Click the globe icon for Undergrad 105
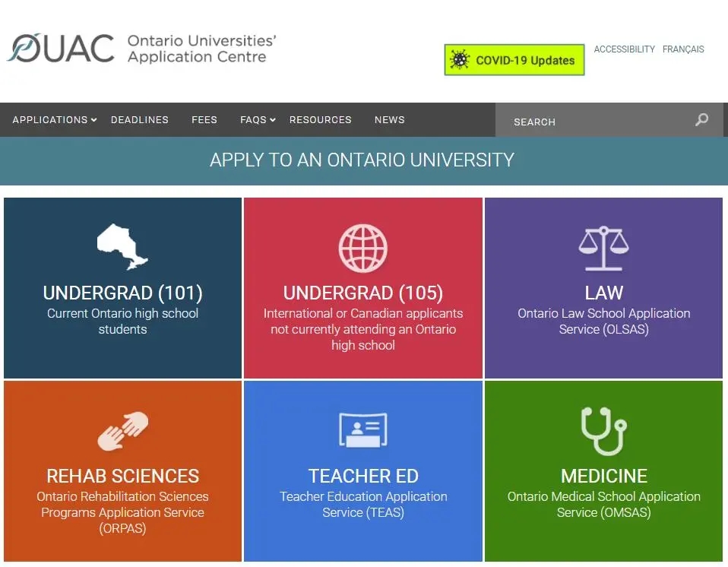The height and width of the screenshot is (567, 728). [362, 249]
